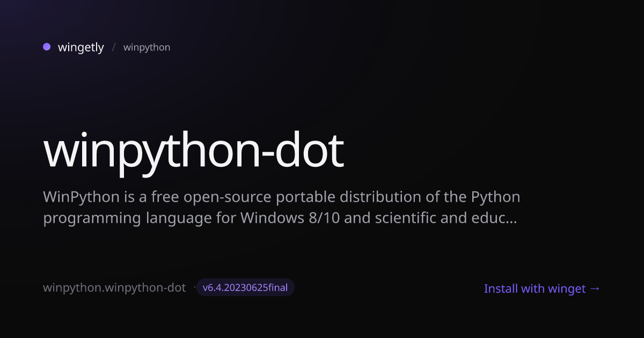Screen dimensions: 644x338
Task: Open the wingetly home breadcrumb
Action: click(x=81, y=48)
